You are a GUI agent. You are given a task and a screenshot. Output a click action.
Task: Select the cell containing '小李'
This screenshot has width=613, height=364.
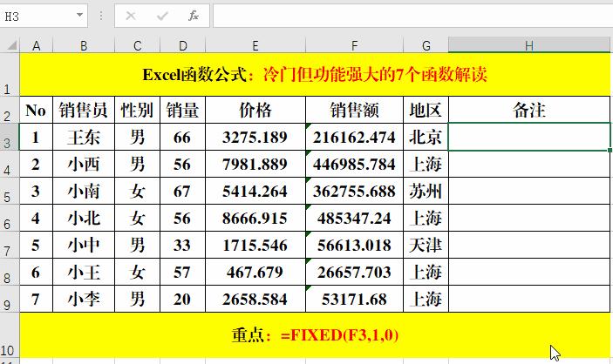tap(84, 299)
